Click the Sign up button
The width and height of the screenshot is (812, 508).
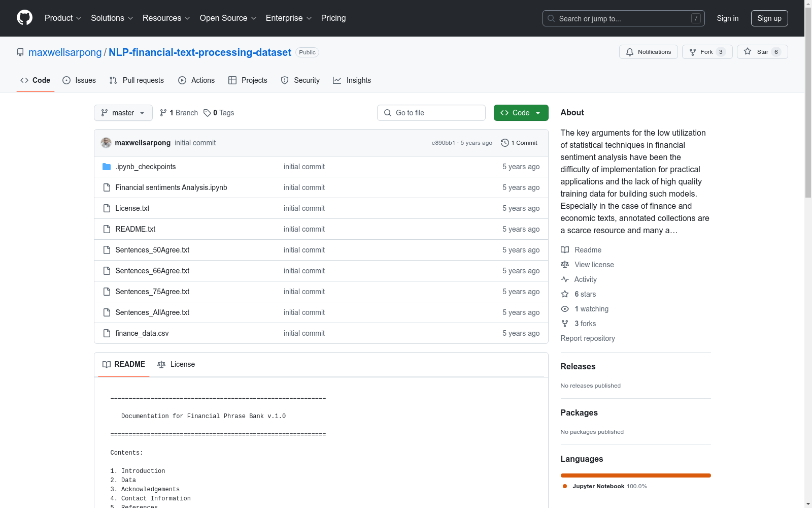(x=769, y=18)
